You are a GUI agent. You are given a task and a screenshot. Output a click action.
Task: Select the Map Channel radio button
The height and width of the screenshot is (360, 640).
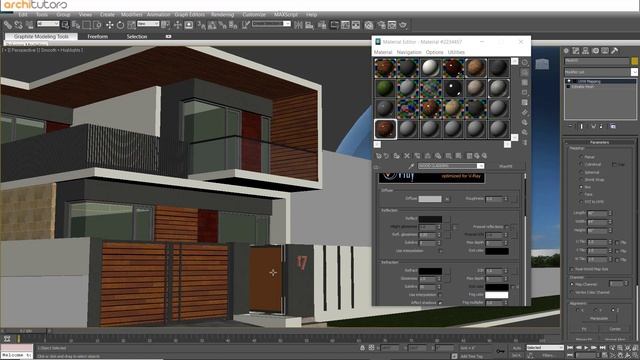pos(571,284)
